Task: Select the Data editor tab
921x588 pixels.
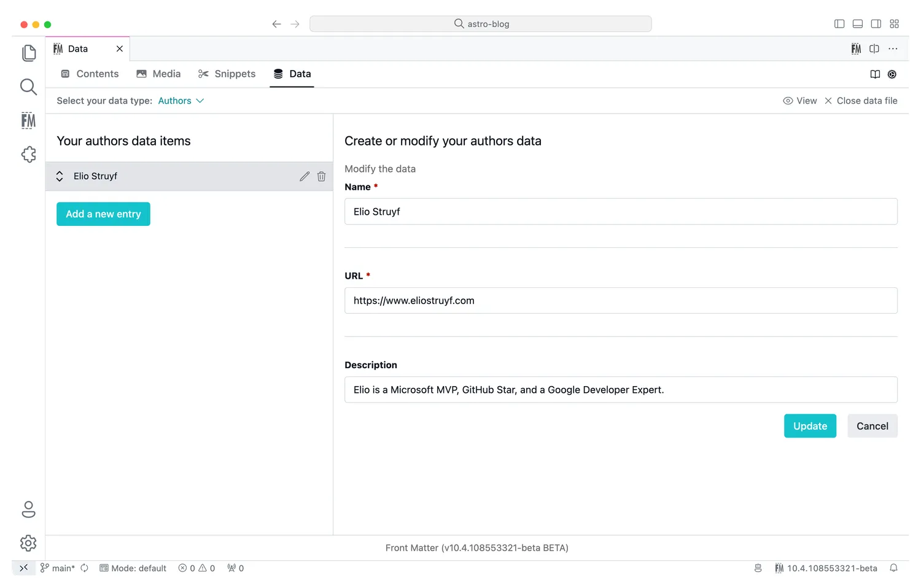Action: pos(87,48)
